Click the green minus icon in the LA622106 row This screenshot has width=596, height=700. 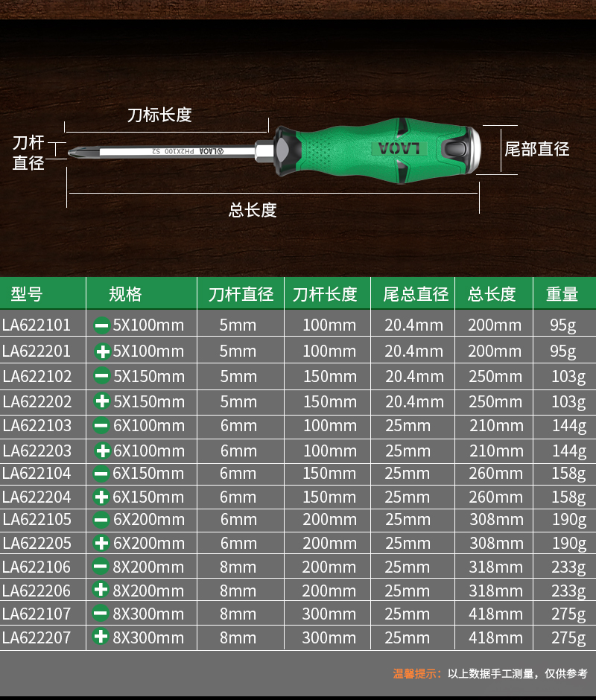(100, 567)
